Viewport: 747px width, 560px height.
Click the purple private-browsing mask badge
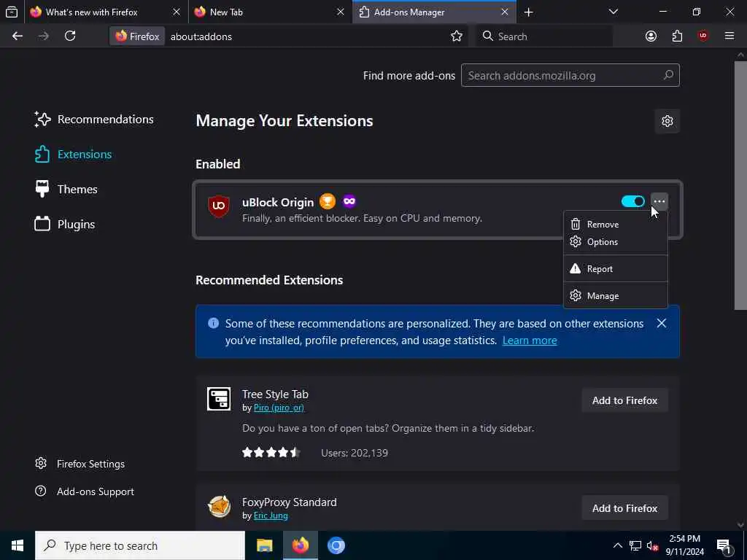click(349, 201)
